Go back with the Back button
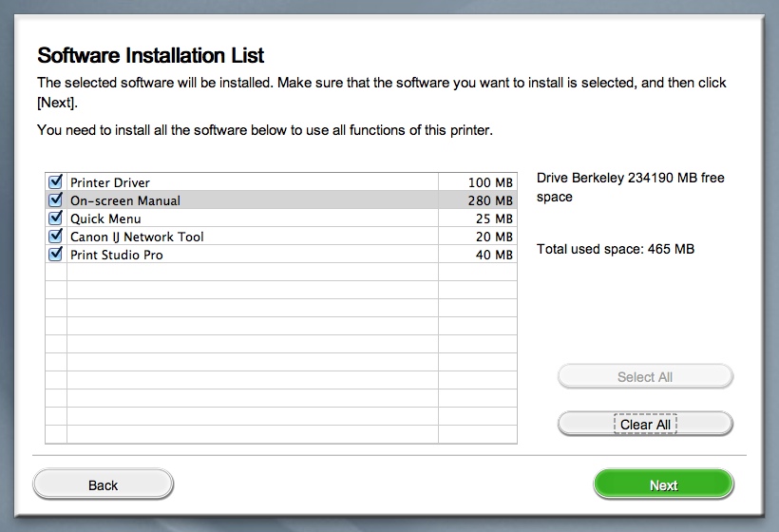Image resolution: width=779 pixels, height=532 pixels. click(x=104, y=485)
